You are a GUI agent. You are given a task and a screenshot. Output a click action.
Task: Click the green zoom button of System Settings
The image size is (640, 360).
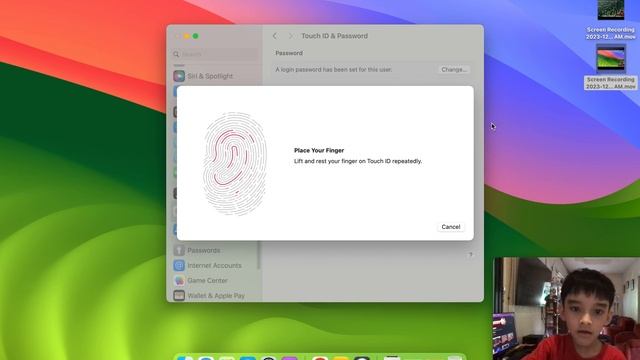tap(196, 36)
